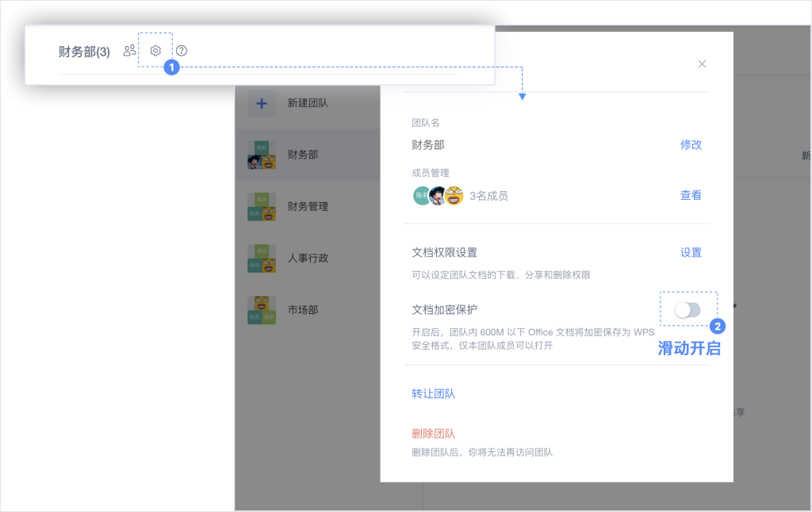Click the 财务管理 team avatar thumbnail

(x=262, y=207)
